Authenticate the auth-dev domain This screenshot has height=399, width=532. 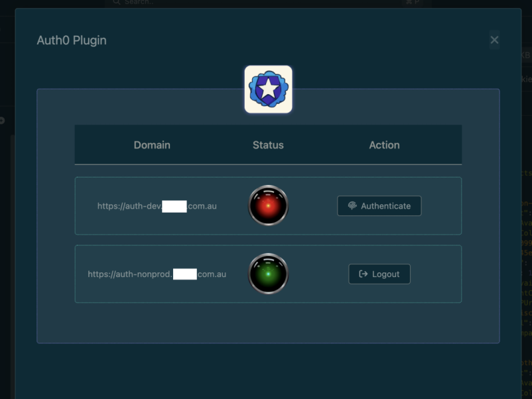click(379, 206)
